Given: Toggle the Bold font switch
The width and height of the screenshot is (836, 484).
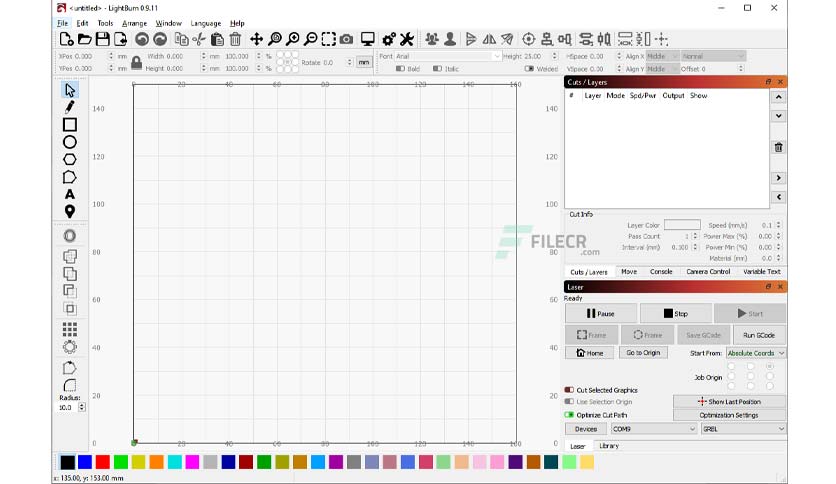Looking at the screenshot, I should tap(400, 69).
